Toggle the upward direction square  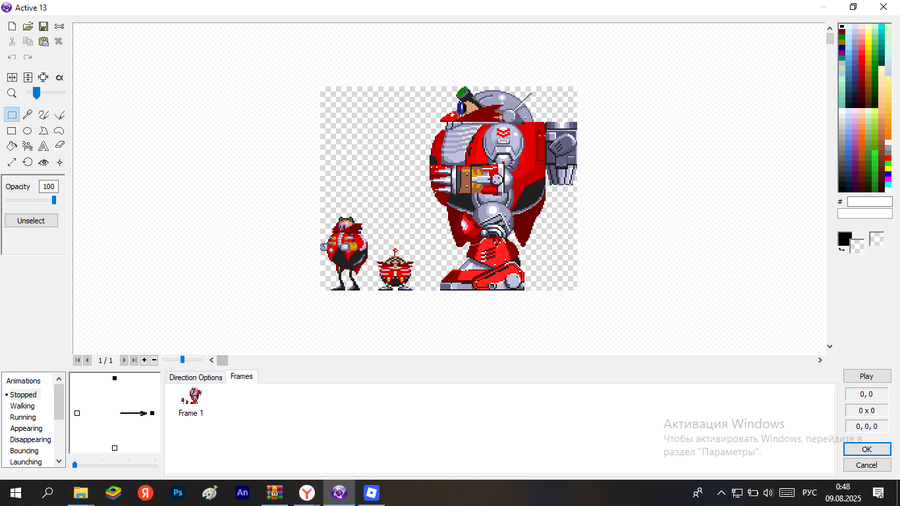[x=115, y=378]
